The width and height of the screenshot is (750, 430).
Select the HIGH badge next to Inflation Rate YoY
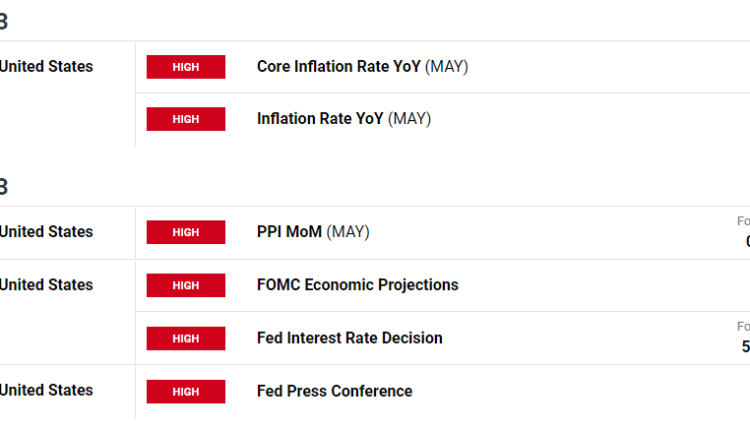click(x=186, y=119)
